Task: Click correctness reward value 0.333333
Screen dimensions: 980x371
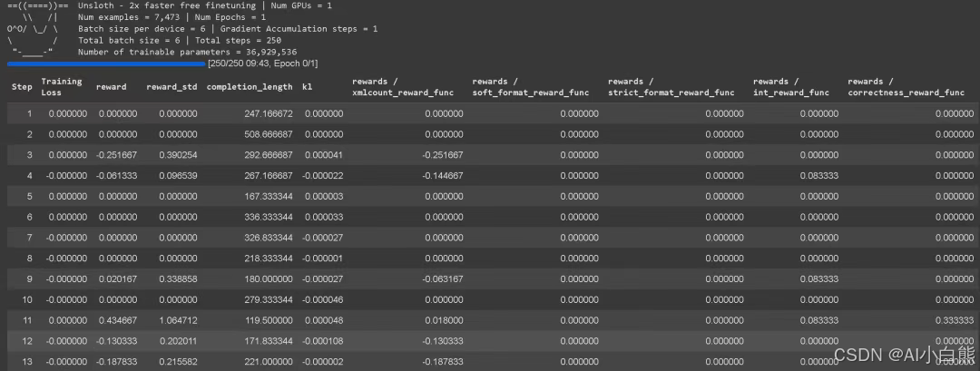Action: [x=955, y=320]
